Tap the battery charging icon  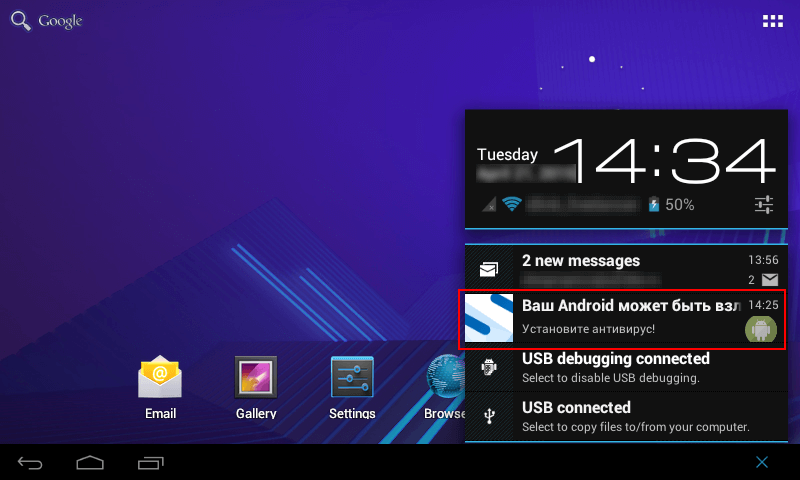pos(654,205)
